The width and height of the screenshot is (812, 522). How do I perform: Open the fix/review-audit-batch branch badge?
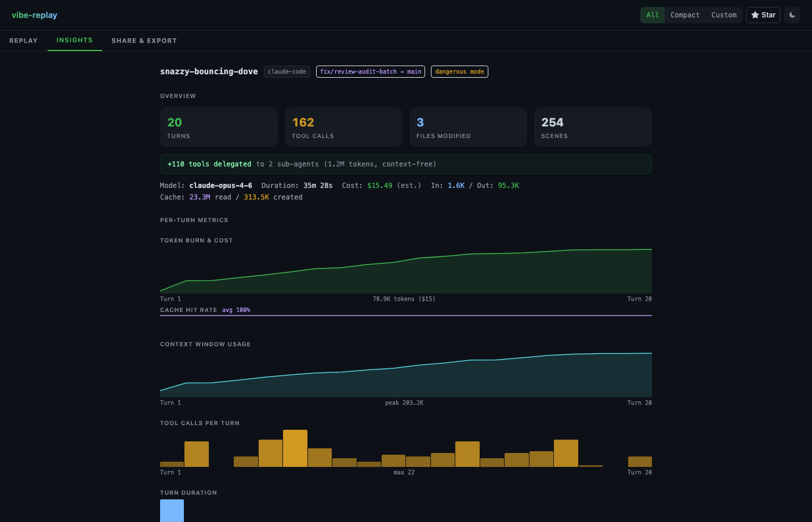[370, 71]
